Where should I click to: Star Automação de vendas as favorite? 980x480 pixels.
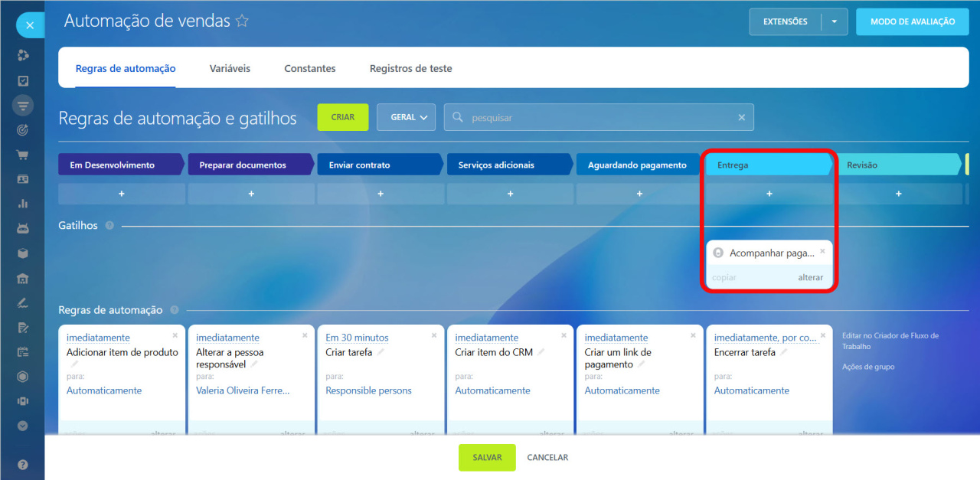[242, 21]
